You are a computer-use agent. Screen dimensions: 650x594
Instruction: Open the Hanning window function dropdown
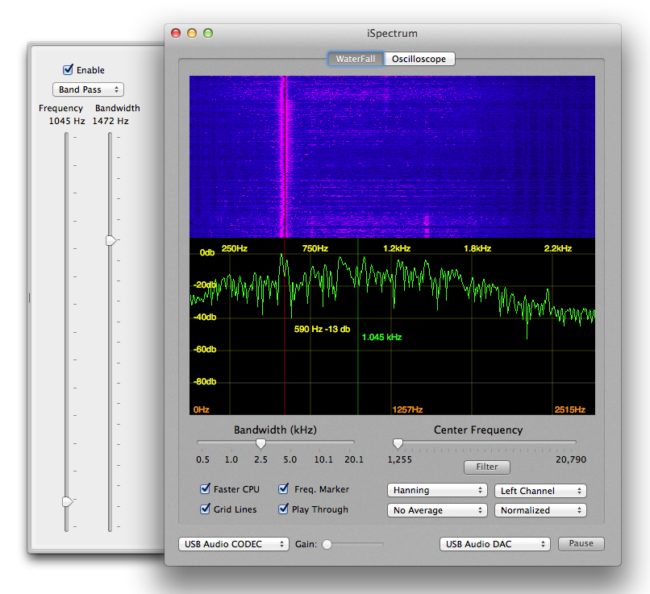point(436,491)
